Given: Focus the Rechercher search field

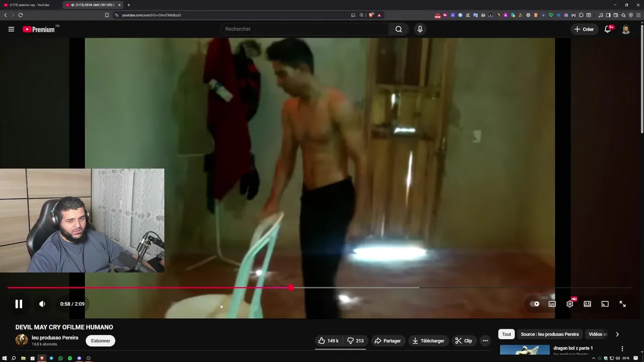Looking at the screenshot, I should [x=304, y=29].
